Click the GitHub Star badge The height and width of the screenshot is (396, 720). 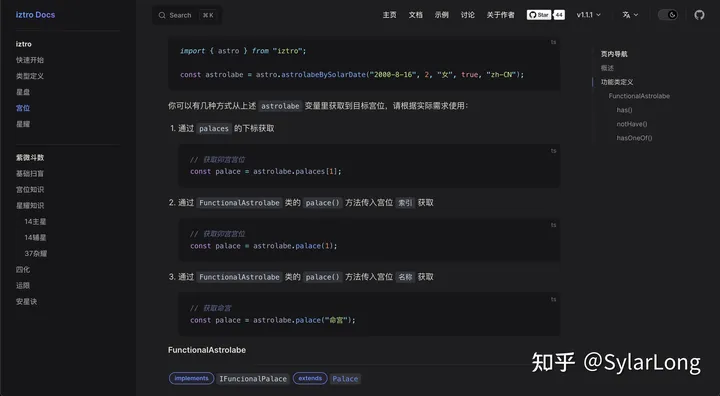pyautogui.click(x=539, y=15)
